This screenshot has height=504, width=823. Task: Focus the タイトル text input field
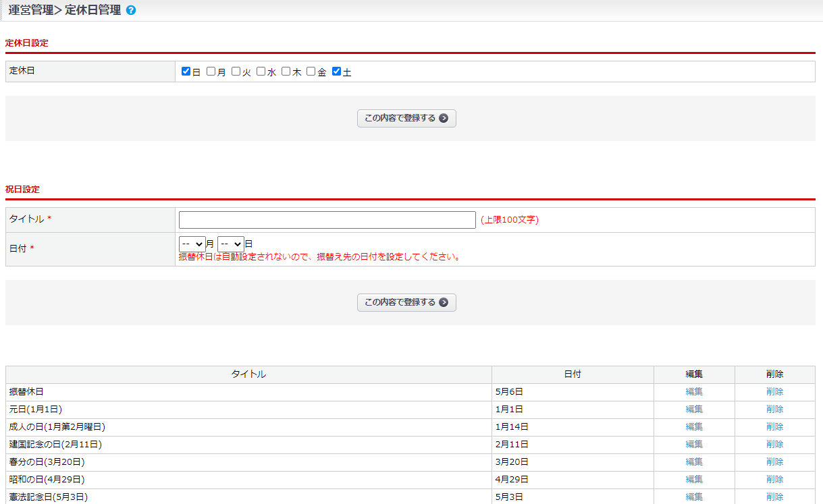pos(327,220)
